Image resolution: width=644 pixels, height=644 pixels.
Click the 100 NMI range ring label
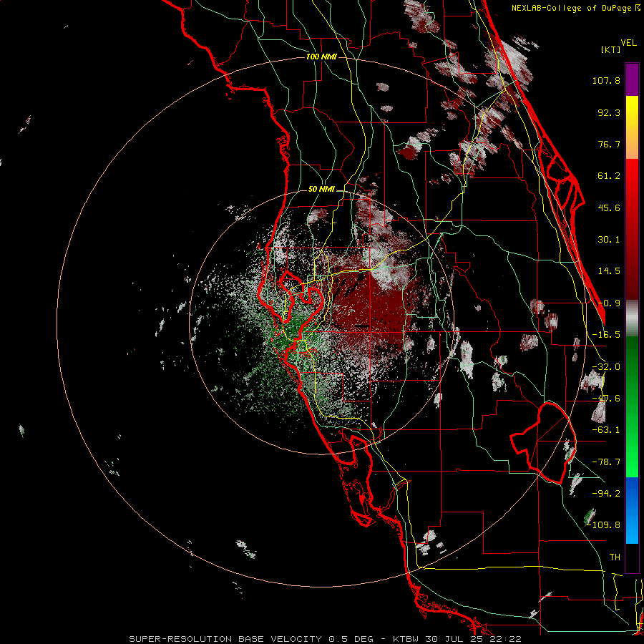point(321,57)
